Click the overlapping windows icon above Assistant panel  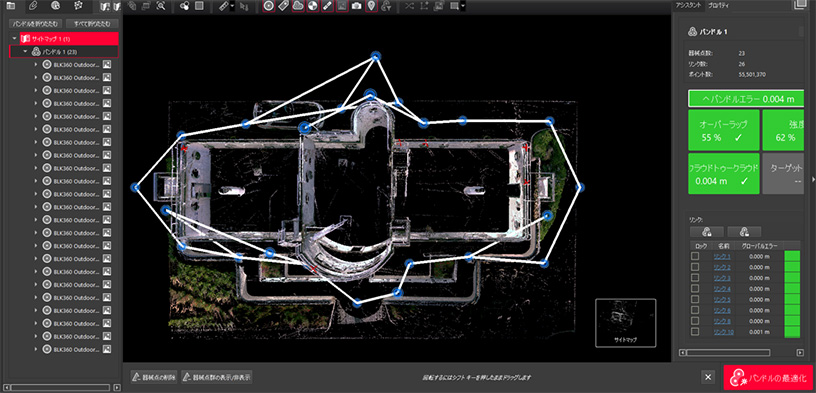pos(798,5)
